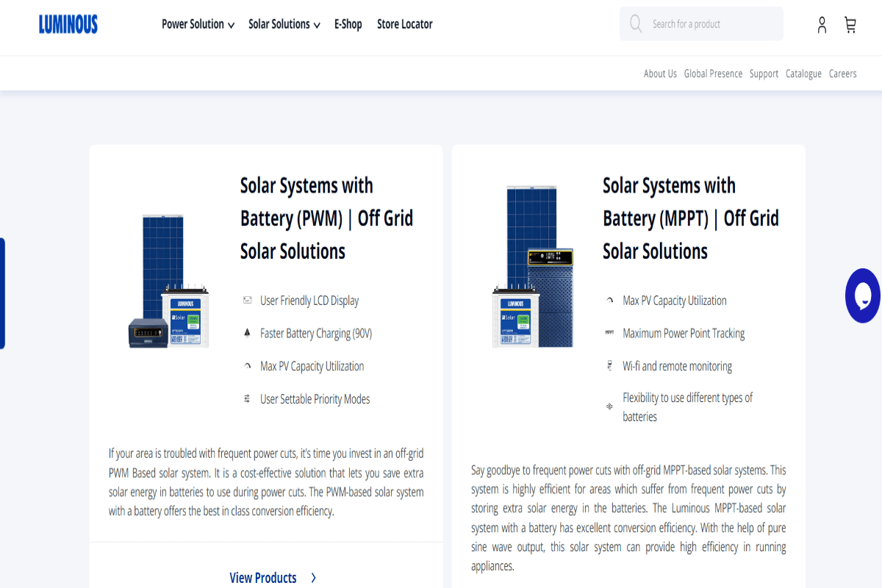Open the Solar Solutions dropdown
Viewport: 882px width, 588px height.
point(284,24)
